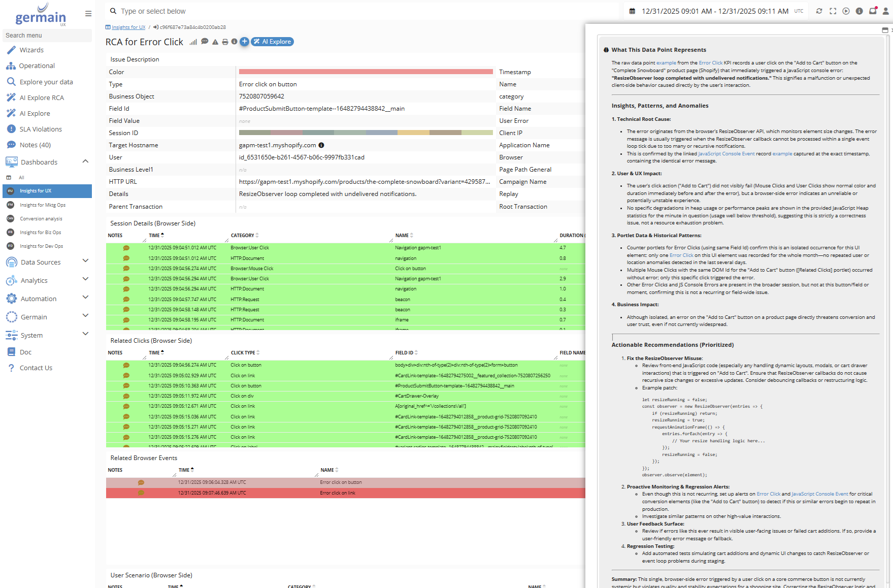The height and width of the screenshot is (588, 893).
Task: Enter fullscreen mode via top toolbar icon
Action: [x=833, y=11]
